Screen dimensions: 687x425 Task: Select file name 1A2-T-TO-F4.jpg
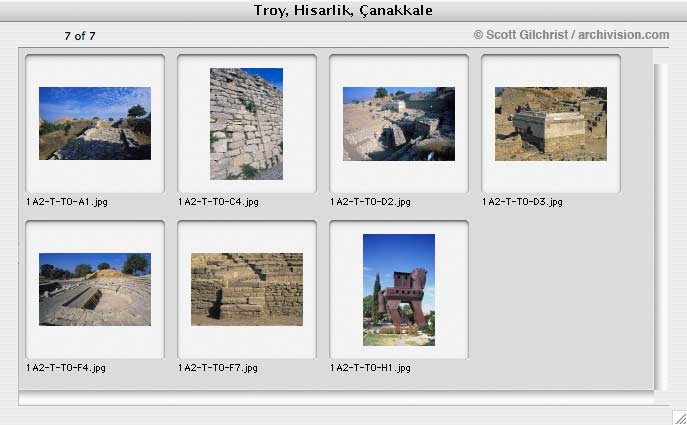click(x=66, y=368)
